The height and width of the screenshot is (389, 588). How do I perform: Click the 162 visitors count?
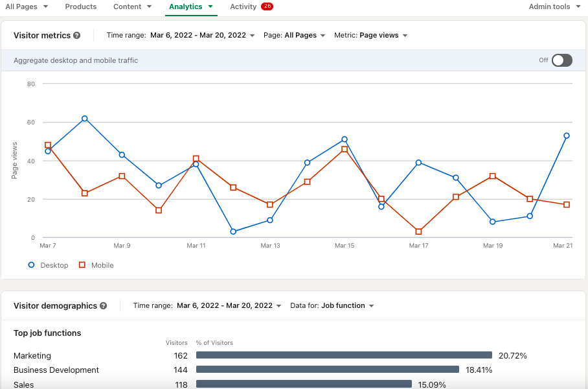point(181,355)
